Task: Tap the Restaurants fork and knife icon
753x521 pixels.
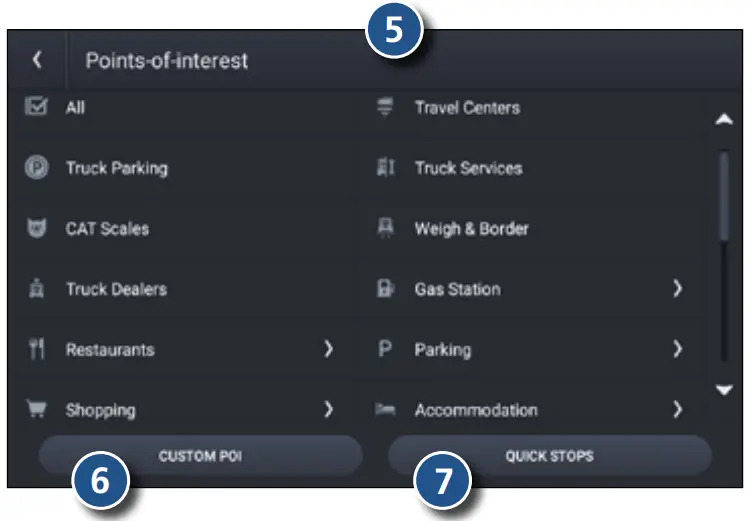Action: tap(36, 350)
